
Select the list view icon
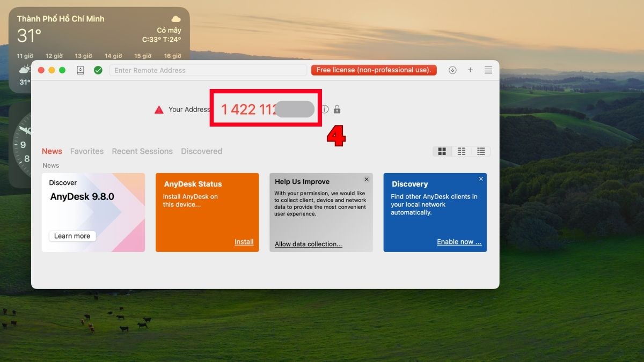point(481,152)
